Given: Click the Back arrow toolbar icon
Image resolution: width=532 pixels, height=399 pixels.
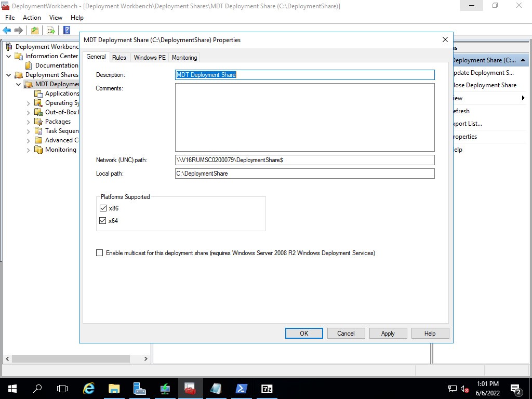Looking at the screenshot, I should click(x=7, y=31).
